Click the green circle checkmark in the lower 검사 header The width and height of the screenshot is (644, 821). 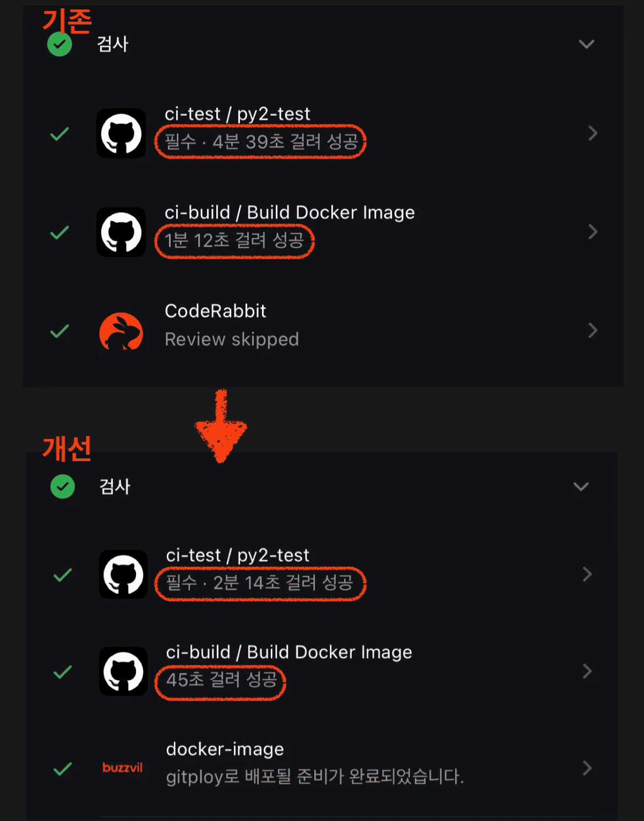point(63,486)
